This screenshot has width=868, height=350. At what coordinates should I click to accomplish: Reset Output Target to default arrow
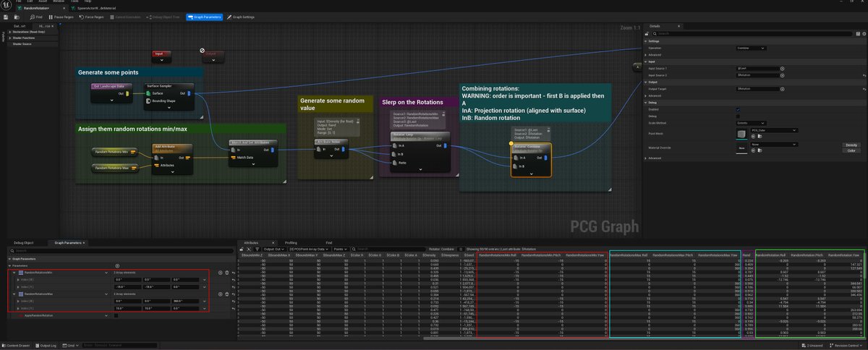pos(864,89)
